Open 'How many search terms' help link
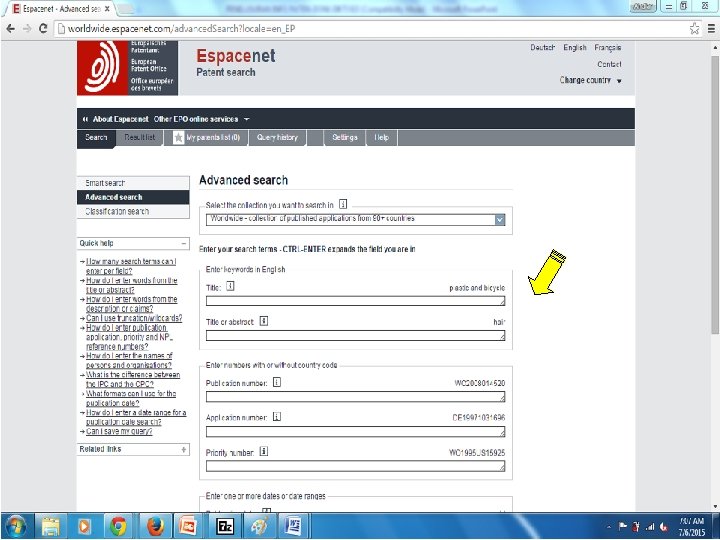The image size is (720, 540). tap(131, 266)
